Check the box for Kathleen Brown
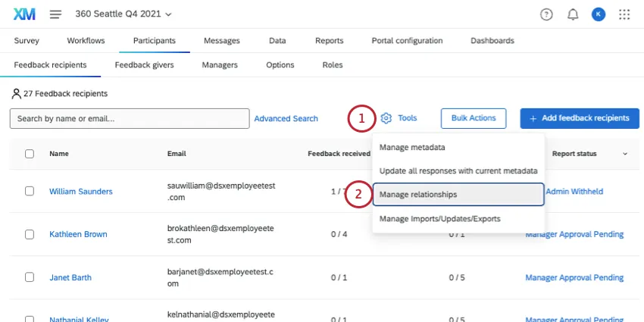The height and width of the screenshot is (322, 644). pos(30,235)
